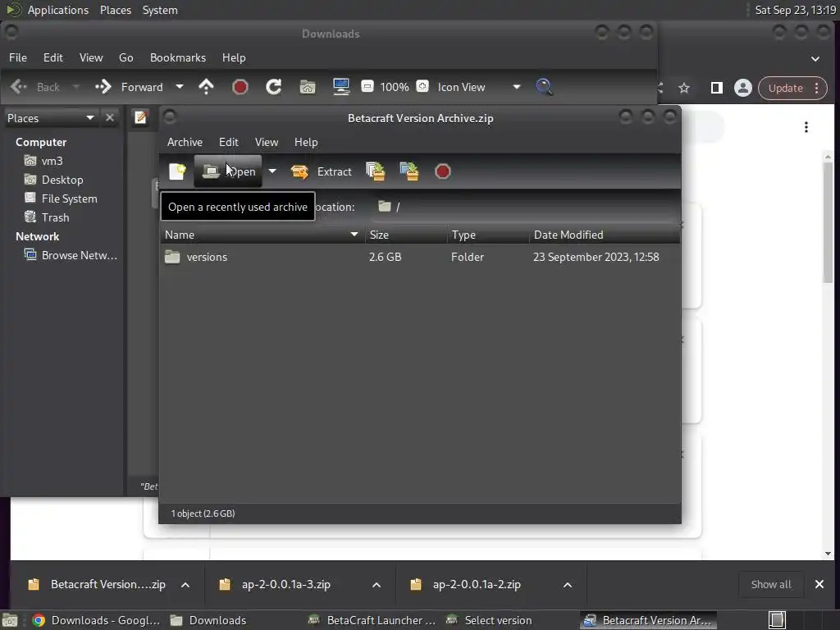This screenshot has height=630, width=840.
Task: Click the clock showing Sat Sep 23, 13:19
Action: tap(795, 10)
